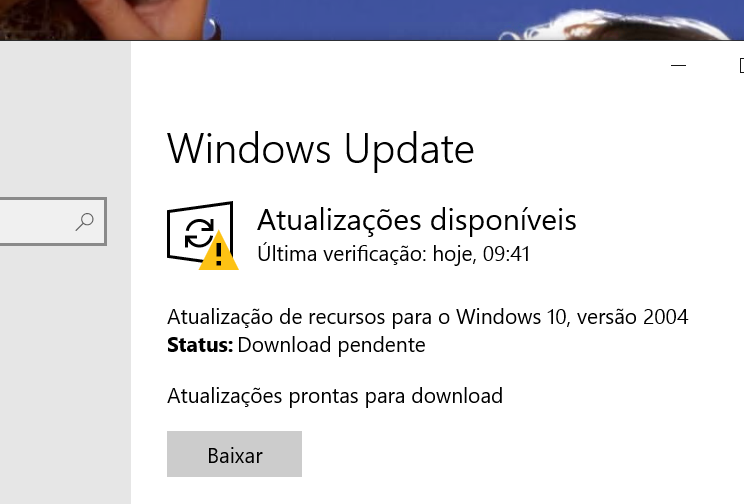Select the Windows Update page heading

tap(321, 149)
